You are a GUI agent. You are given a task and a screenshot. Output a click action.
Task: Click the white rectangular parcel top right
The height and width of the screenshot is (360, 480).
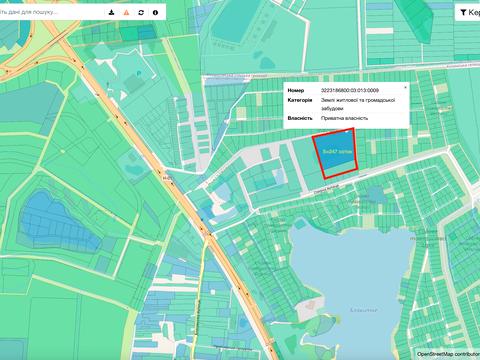click(x=379, y=31)
